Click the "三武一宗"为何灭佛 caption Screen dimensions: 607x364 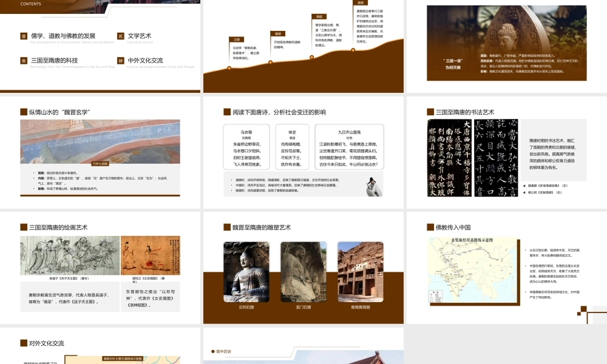[453, 64]
